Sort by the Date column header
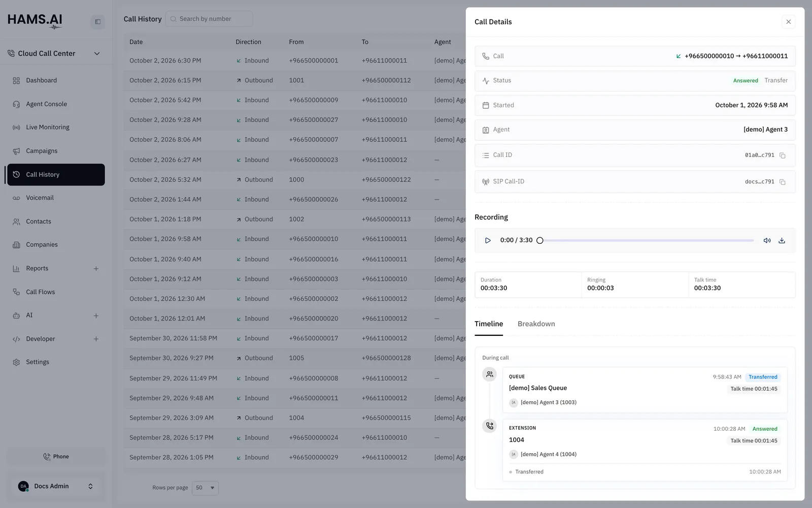812x508 pixels. coord(136,42)
